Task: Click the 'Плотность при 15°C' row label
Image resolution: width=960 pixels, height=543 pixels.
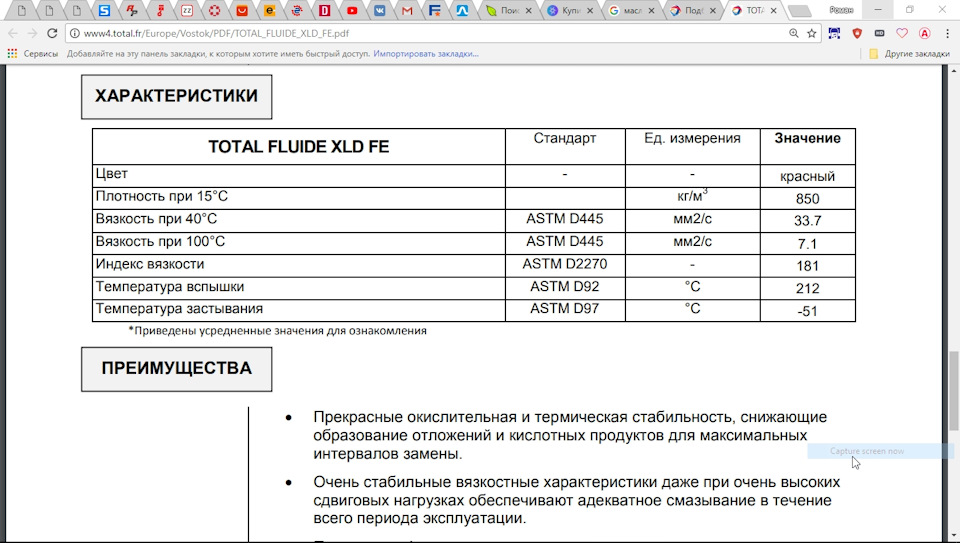Action: click(162, 196)
